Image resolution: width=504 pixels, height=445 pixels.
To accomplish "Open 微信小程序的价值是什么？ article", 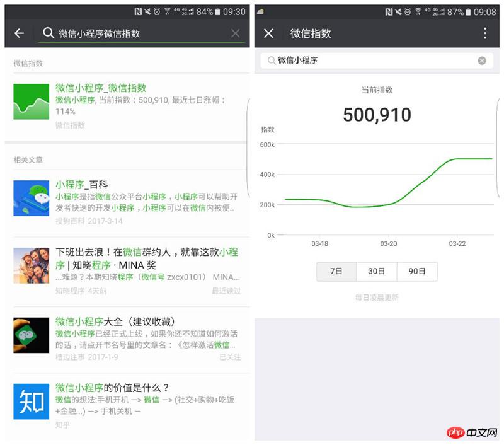I will (x=112, y=388).
